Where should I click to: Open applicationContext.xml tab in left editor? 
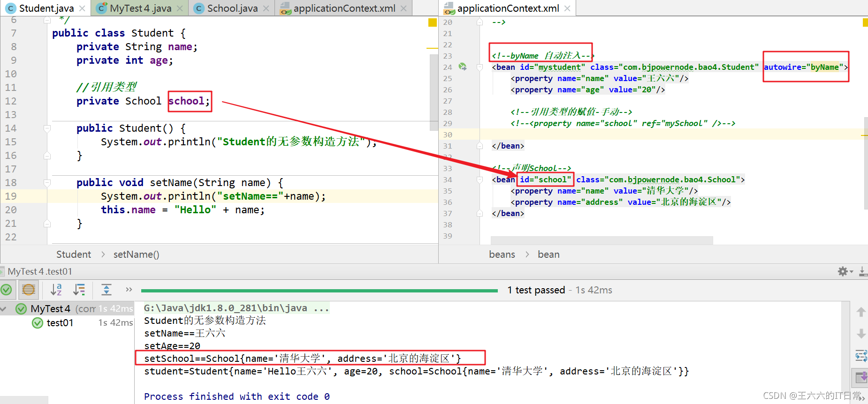click(344, 8)
